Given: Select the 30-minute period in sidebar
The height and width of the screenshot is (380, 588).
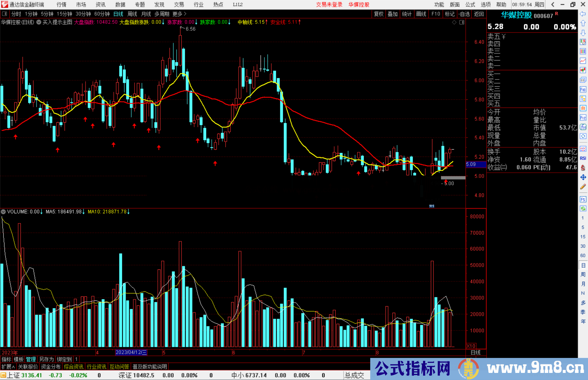Looking at the screenshot, I should click(583, 246).
